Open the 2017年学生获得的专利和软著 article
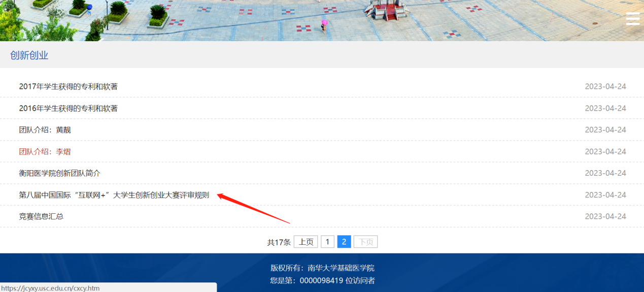The width and height of the screenshot is (644, 292). tap(69, 87)
